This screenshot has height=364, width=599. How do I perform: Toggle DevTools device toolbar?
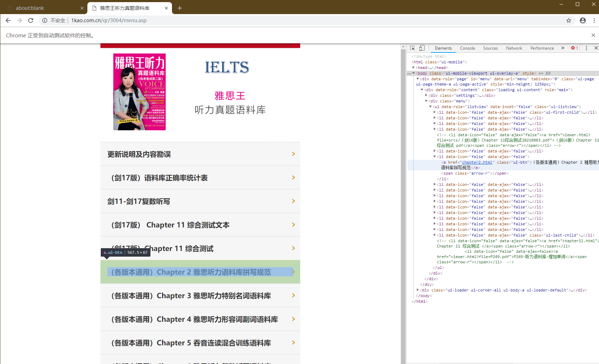click(422, 48)
